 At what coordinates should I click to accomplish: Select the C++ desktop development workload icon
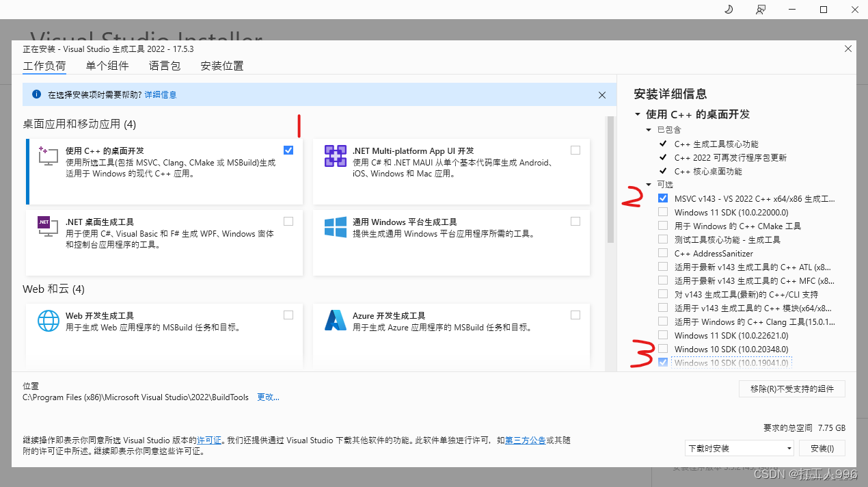click(49, 157)
